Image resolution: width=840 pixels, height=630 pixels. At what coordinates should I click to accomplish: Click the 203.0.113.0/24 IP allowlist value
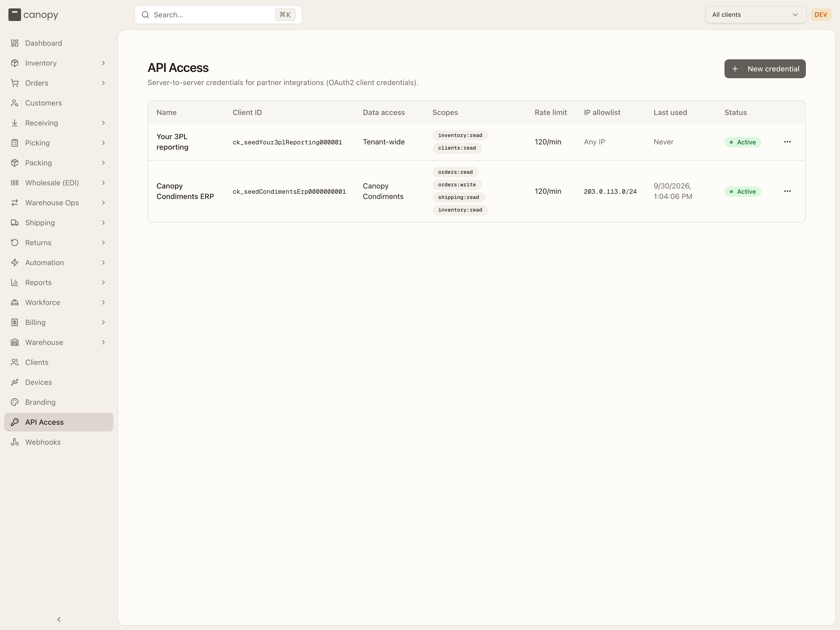pyautogui.click(x=610, y=192)
